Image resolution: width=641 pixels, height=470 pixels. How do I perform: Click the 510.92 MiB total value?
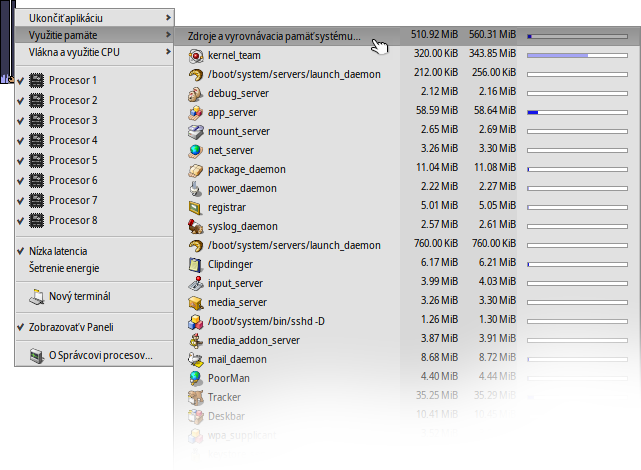(x=434, y=35)
